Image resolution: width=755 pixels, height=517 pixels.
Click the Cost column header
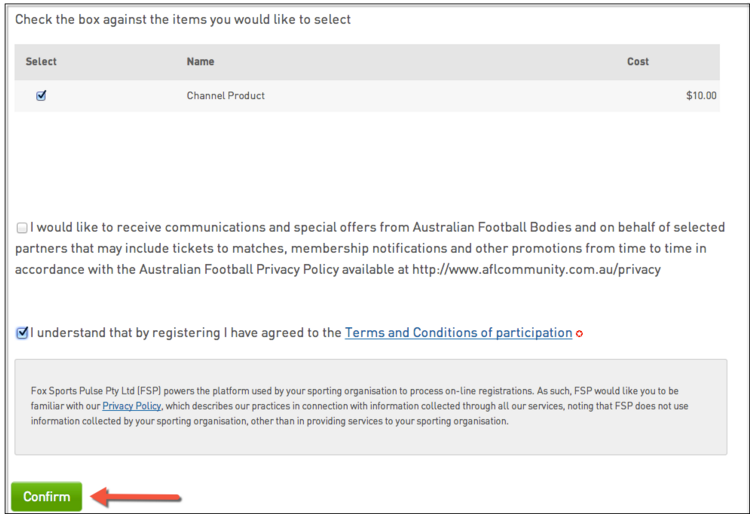tap(638, 62)
